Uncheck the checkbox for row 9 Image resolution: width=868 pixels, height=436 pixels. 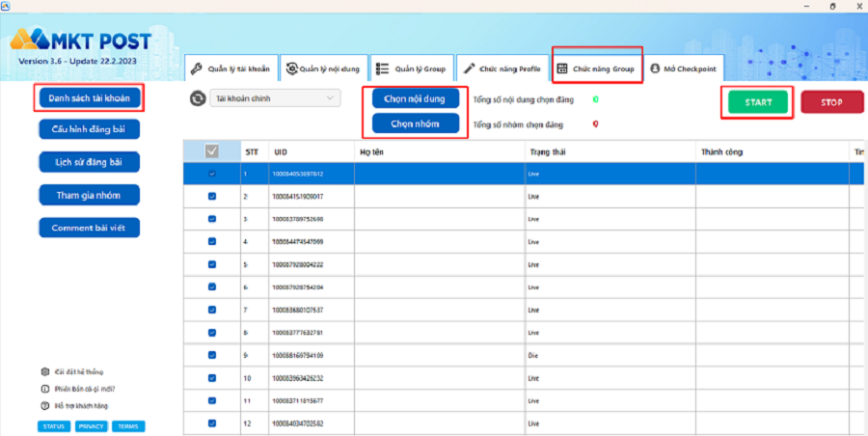(x=212, y=355)
